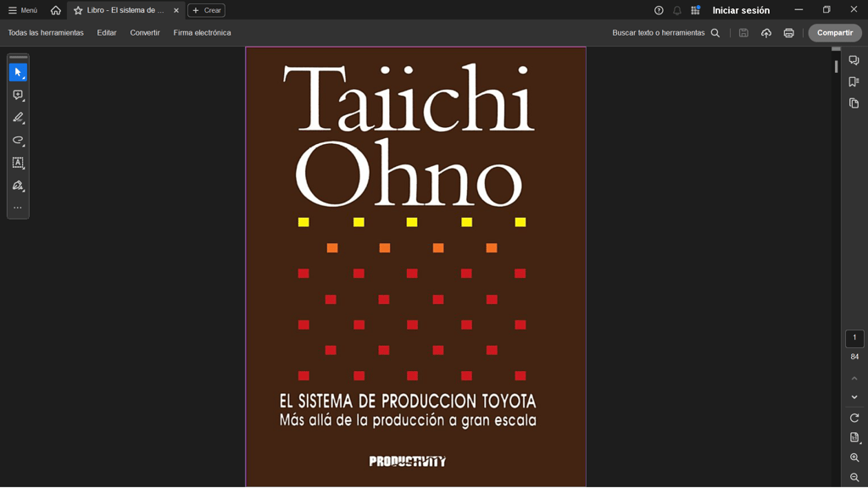868x488 pixels.
Task: Zoom out with the magnifier minus
Action: (854, 477)
